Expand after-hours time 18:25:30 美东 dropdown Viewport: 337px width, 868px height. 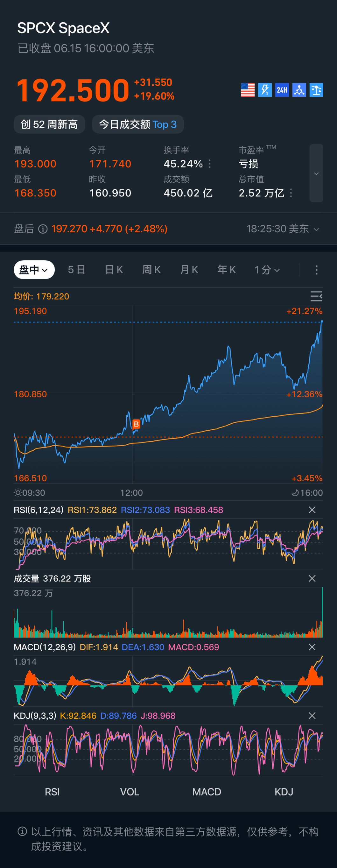point(283,229)
